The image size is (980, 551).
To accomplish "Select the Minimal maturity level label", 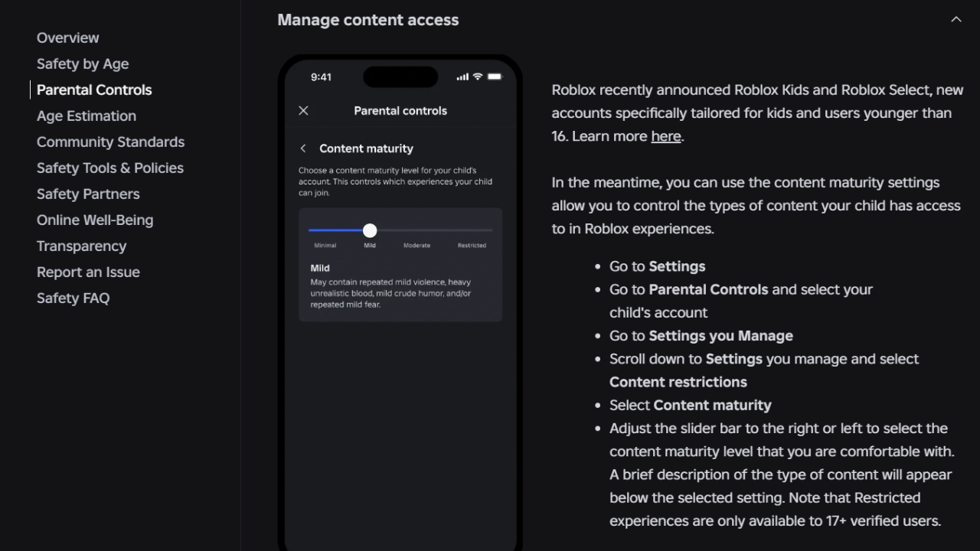I will tap(325, 246).
